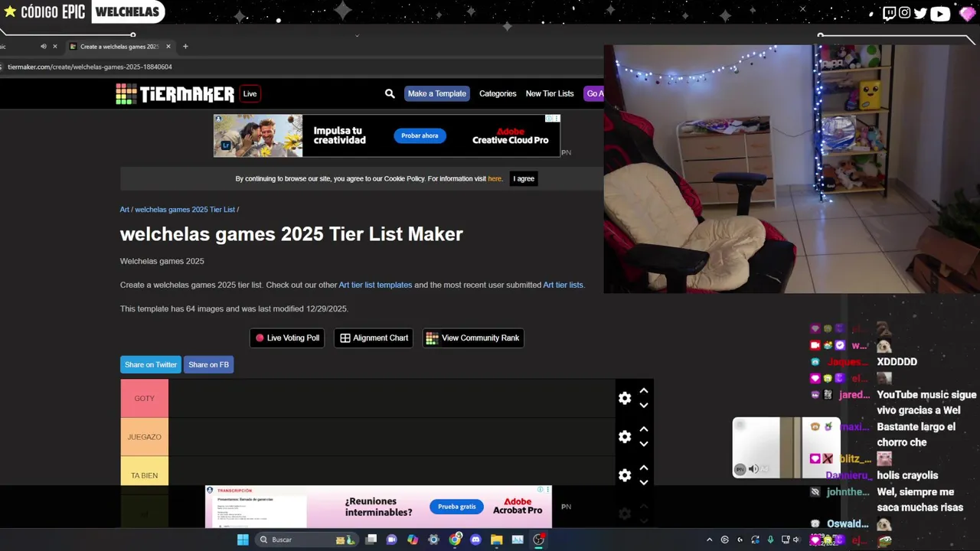Click the Make a Template button
Viewport: 980px width, 551px height.
(437, 93)
